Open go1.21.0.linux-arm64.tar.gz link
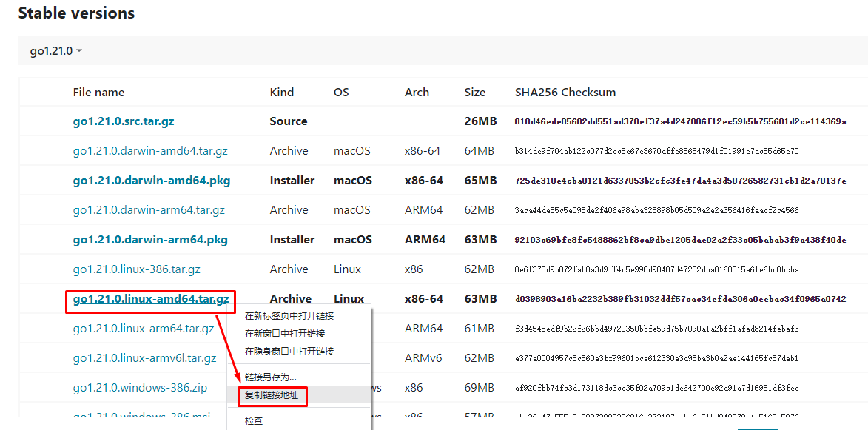The width and height of the screenshot is (868, 430). (144, 328)
